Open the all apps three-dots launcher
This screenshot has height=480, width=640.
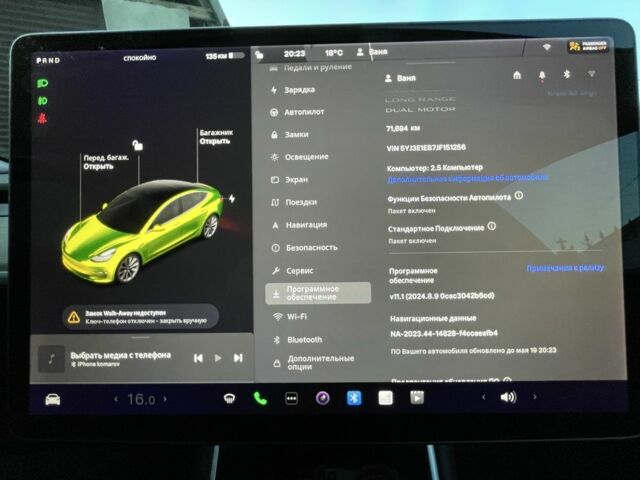(x=291, y=398)
